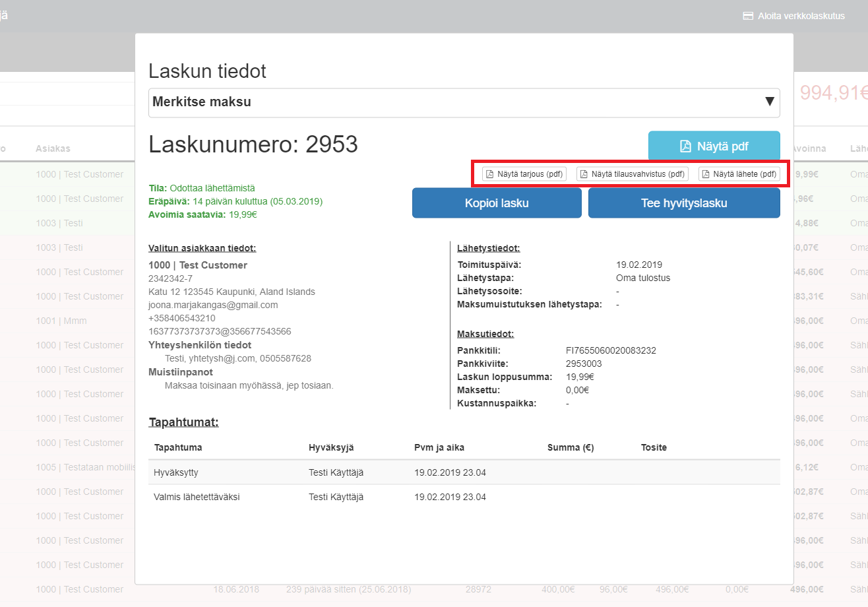Click the address Katu 12 123545 Kaupunki
The width and height of the screenshot is (868, 607).
[x=232, y=292]
